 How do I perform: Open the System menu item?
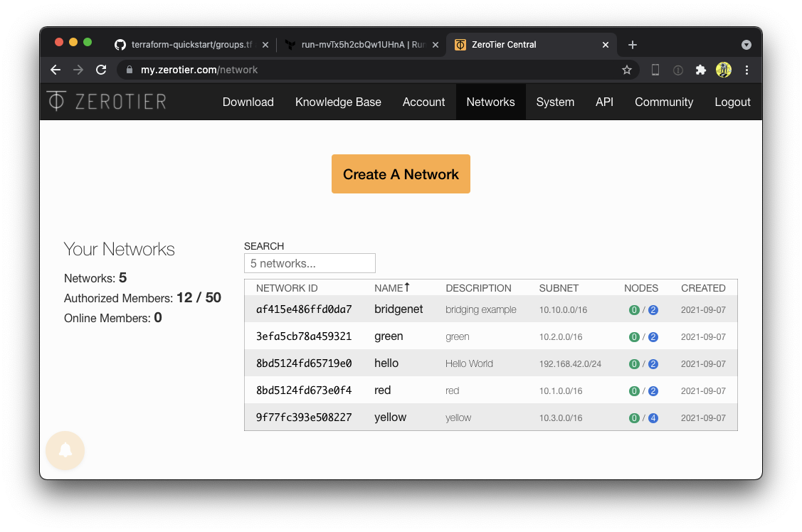[x=555, y=102]
